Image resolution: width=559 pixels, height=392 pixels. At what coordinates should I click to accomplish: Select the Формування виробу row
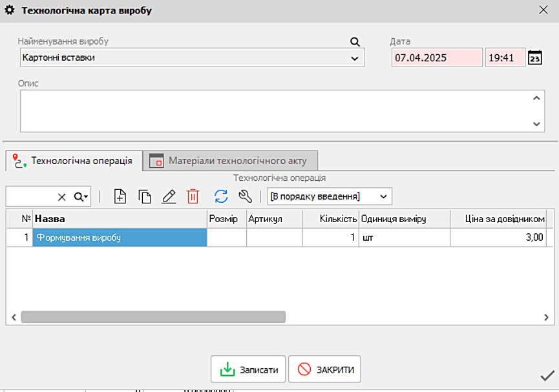pyautogui.click(x=120, y=238)
